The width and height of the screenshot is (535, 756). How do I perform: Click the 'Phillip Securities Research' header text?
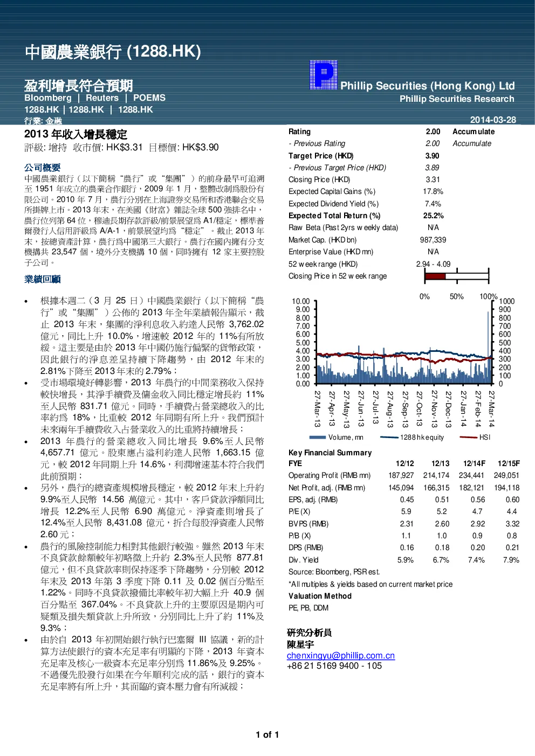[457, 99]
